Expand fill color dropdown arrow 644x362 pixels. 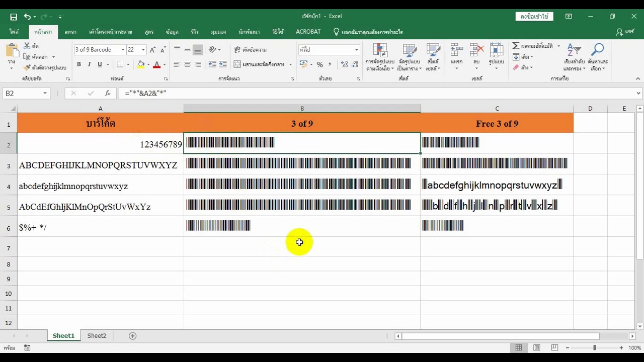pos(148,64)
